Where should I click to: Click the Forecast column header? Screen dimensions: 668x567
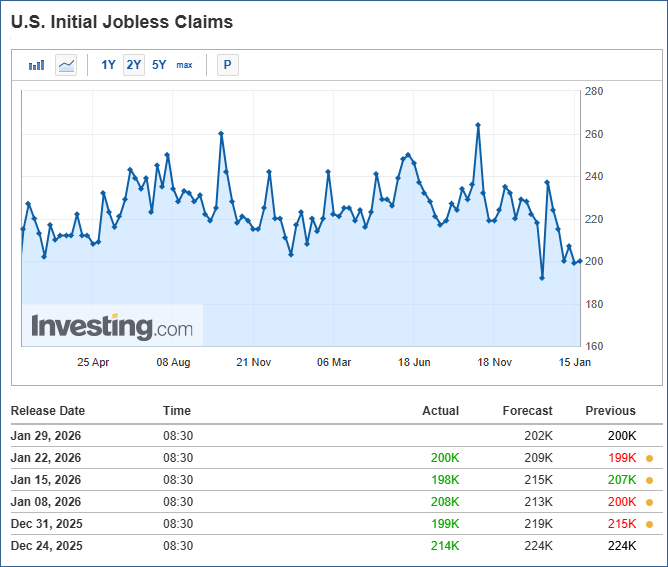pyautogui.click(x=527, y=411)
